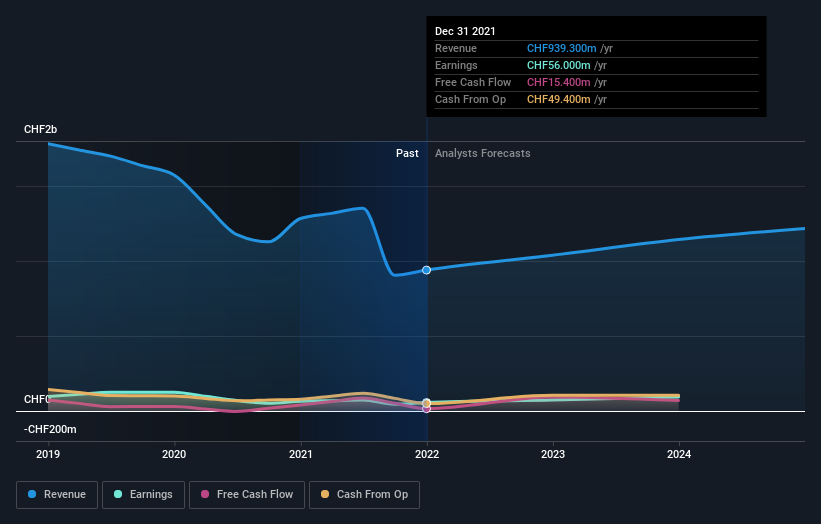821x524 pixels.
Task: Click the blue Revenue data point at 2022
Action: click(x=427, y=270)
